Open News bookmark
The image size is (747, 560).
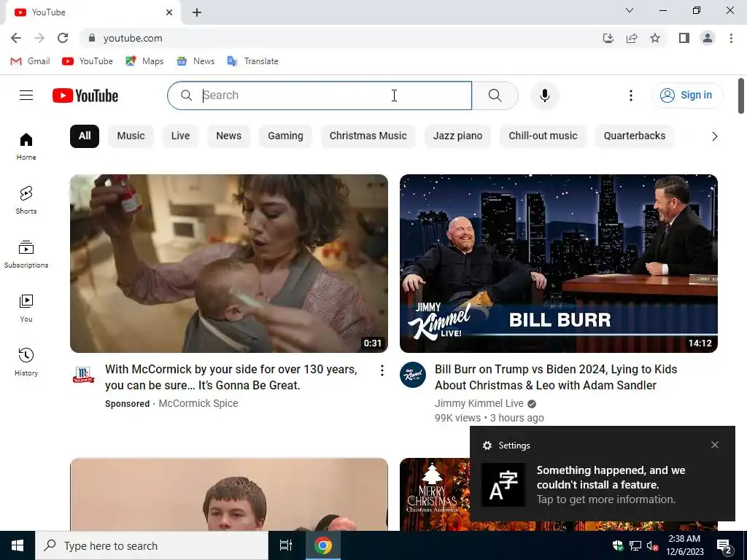pyautogui.click(x=196, y=61)
